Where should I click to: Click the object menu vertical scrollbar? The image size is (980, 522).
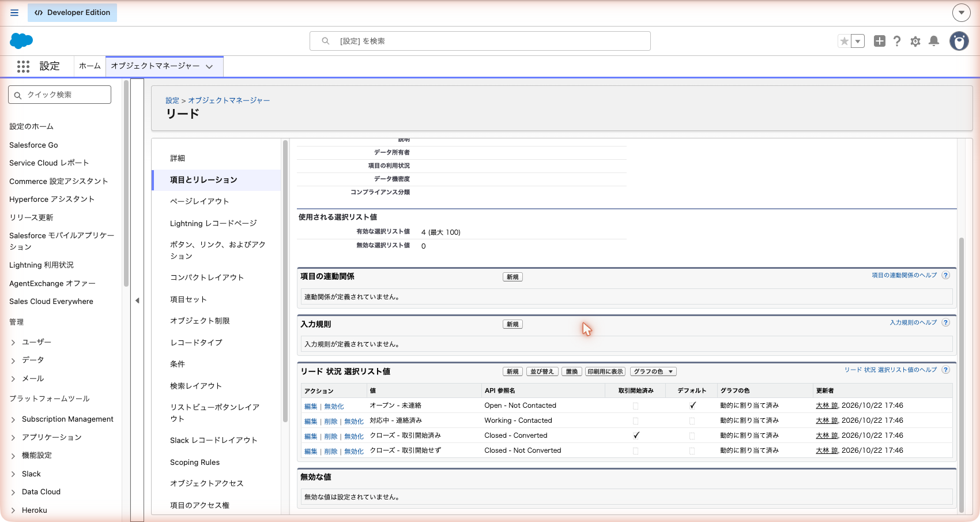(x=285, y=281)
